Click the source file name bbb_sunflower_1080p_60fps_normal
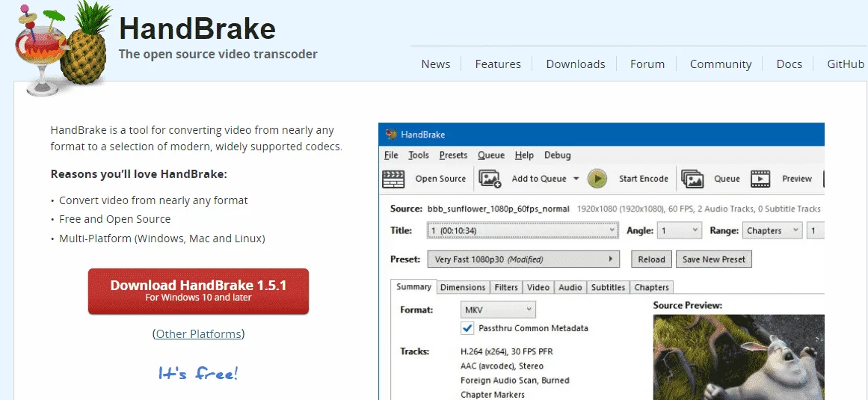The image size is (868, 400). click(498, 209)
